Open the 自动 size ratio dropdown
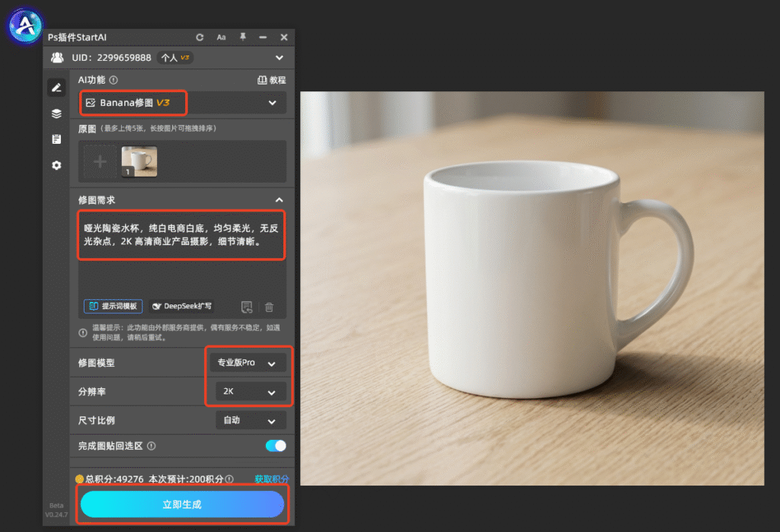The height and width of the screenshot is (532, 780). pyautogui.click(x=251, y=420)
